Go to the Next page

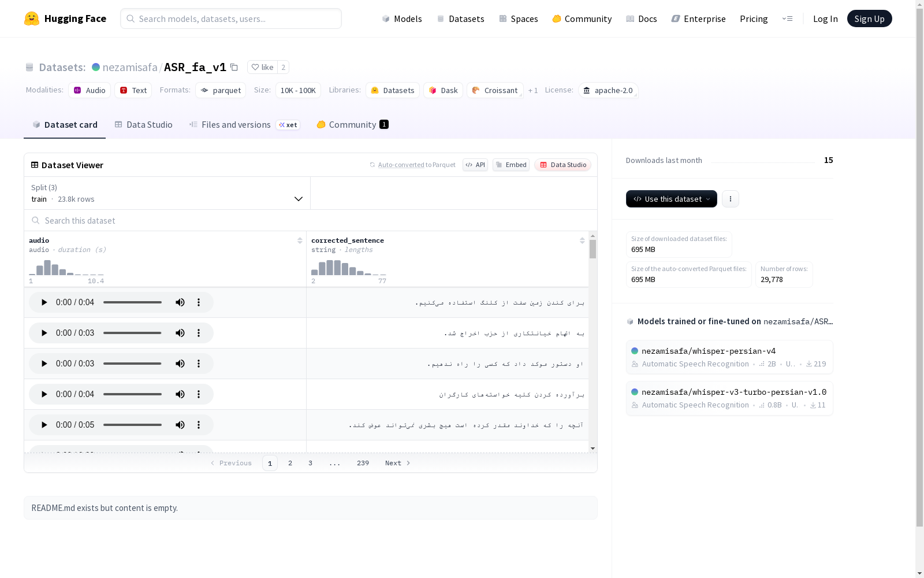[398, 463]
